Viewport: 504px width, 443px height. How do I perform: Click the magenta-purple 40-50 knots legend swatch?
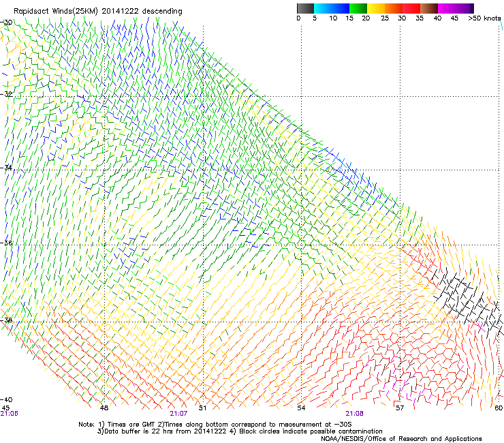[456, 8]
